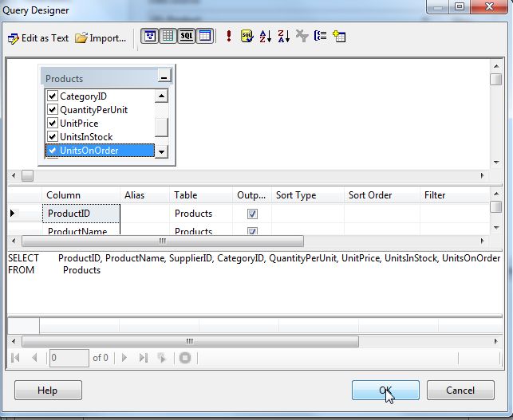Toggle the Results pane icon
Image resolution: width=513 pixels, height=420 pixels.
pyautogui.click(x=205, y=36)
